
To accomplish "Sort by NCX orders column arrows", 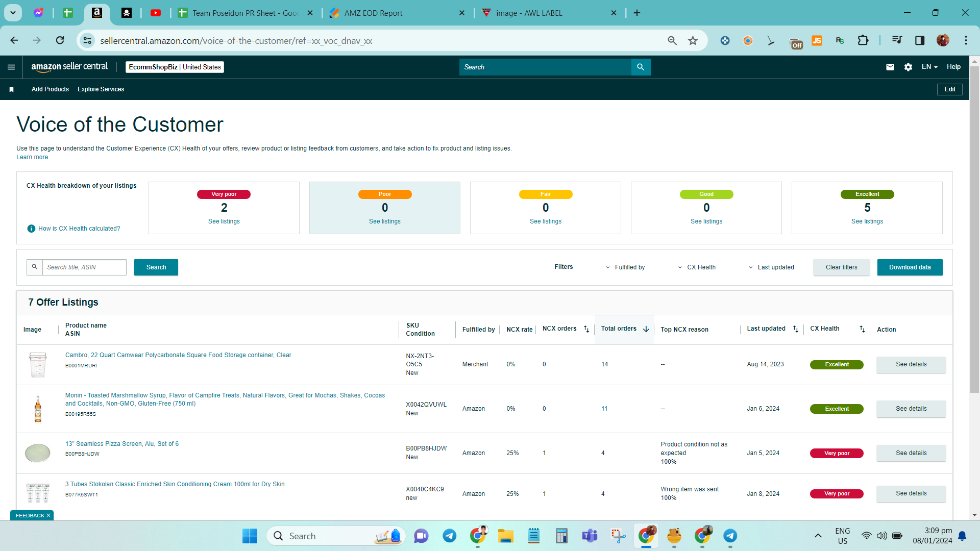I will click(586, 329).
